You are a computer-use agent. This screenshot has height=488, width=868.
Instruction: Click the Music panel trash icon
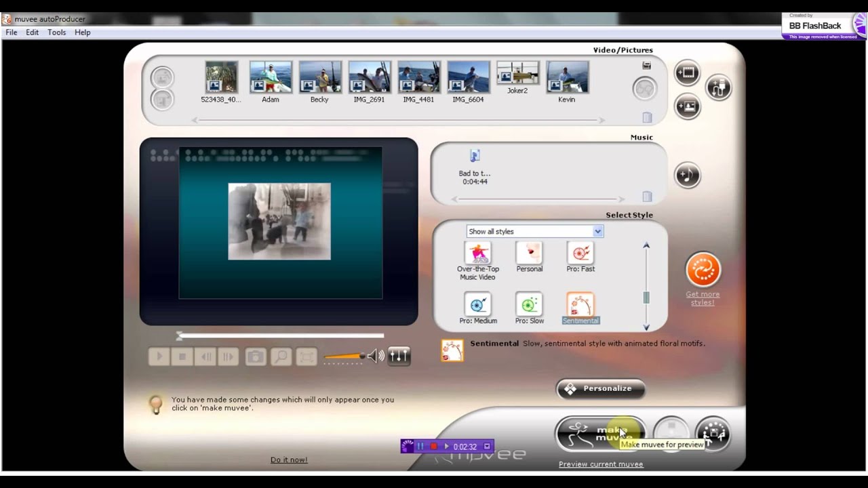click(x=647, y=197)
